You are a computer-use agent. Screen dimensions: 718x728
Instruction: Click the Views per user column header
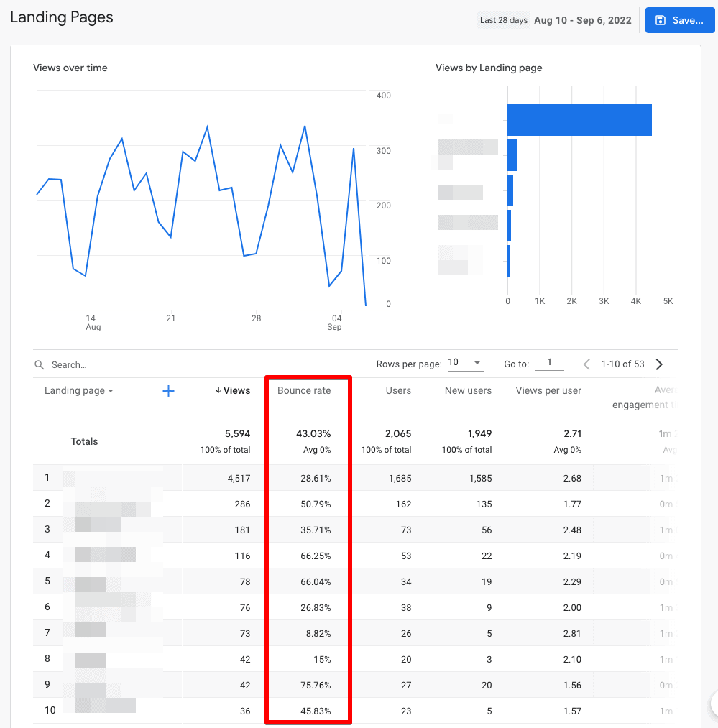coord(548,390)
